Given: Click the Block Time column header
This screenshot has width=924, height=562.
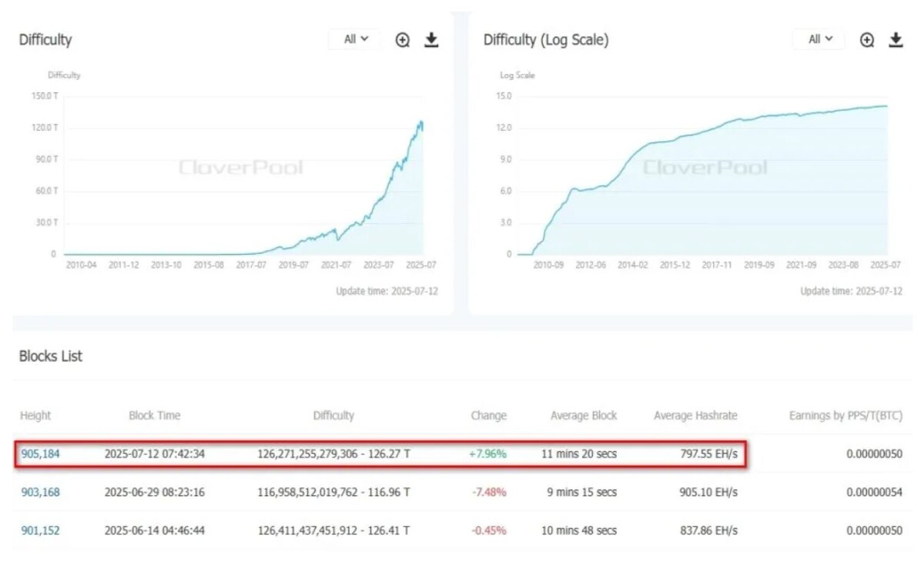Looking at the screenshot, I should [154, 416].
